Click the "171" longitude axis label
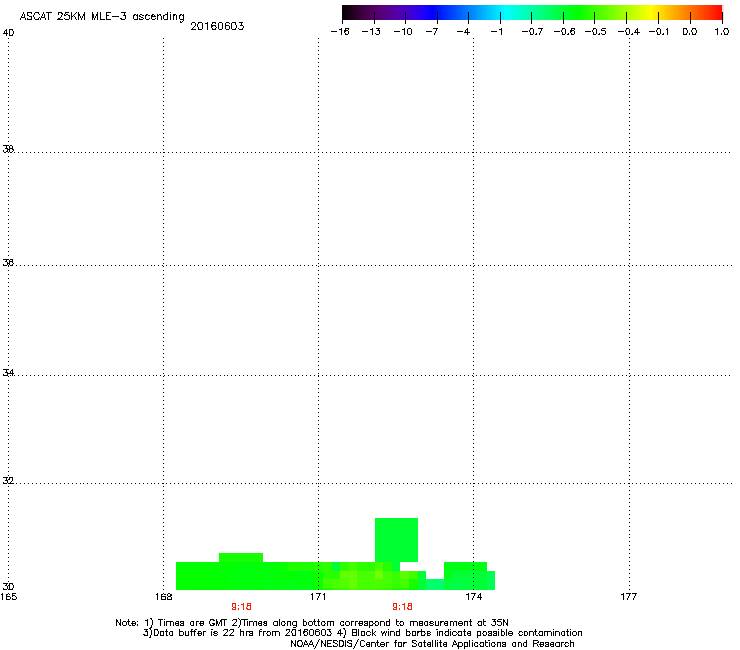Screen dimensions: 740x650 click(318, 597)
